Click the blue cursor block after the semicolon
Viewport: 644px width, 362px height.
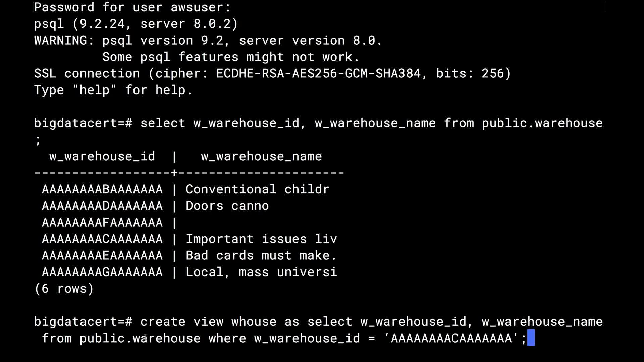coord(531,338)
